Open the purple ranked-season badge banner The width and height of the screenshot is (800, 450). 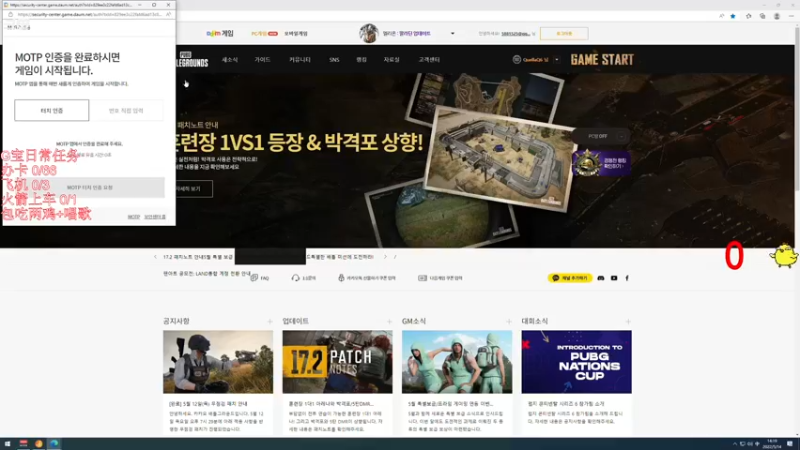tap(602, 164)
